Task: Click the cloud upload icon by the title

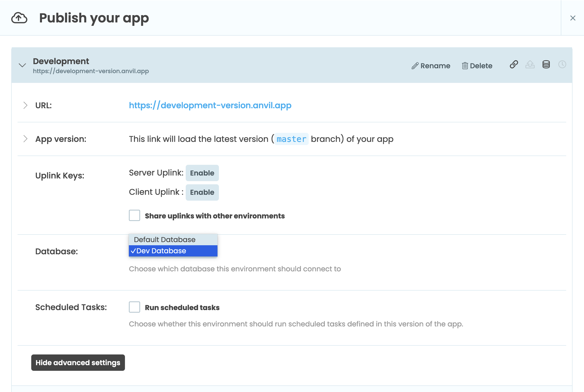Action: coord(19,18)
